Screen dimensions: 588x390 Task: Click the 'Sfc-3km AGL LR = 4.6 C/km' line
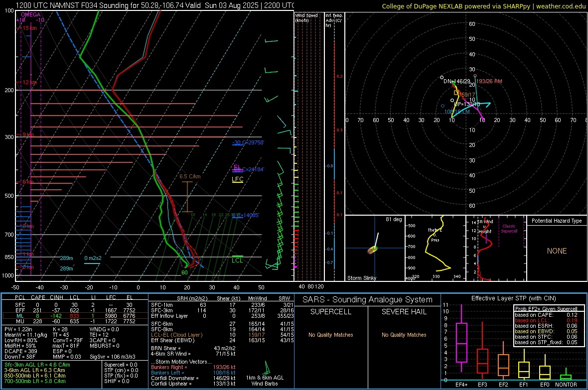coord(37,365)
